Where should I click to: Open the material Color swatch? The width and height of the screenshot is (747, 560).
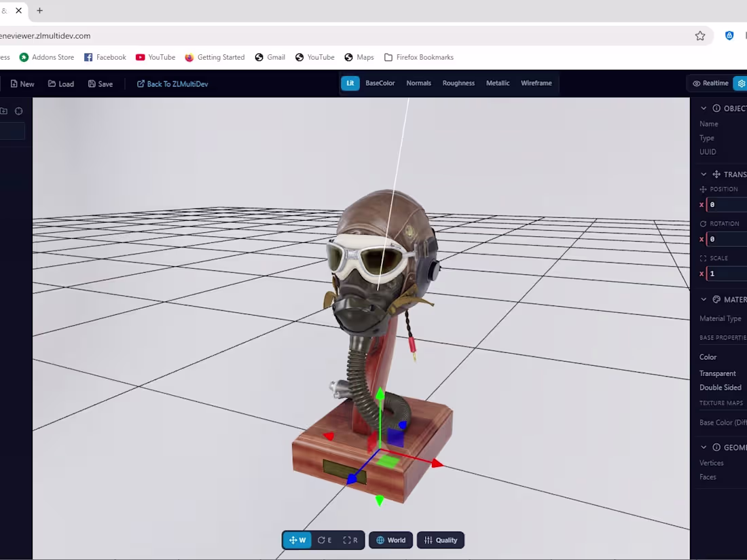click(708, 356)
